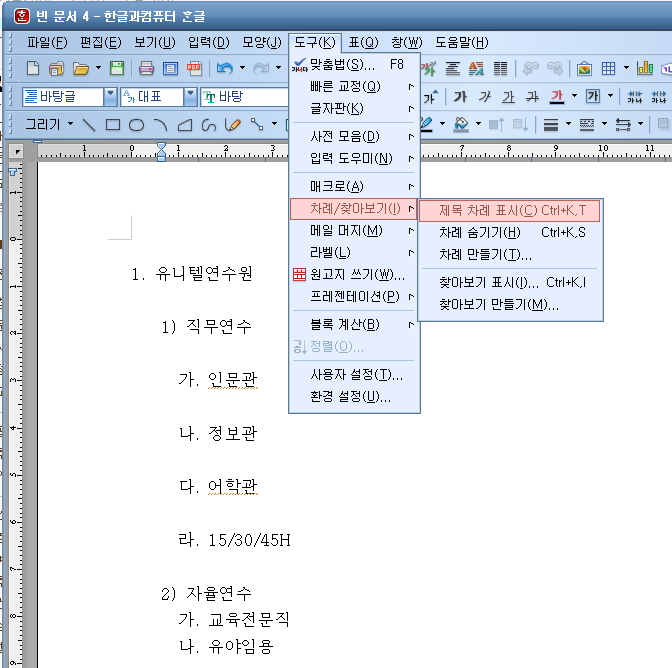Toggle underline 가 formatting
This screenshot has height=668, width=672.
508,97
